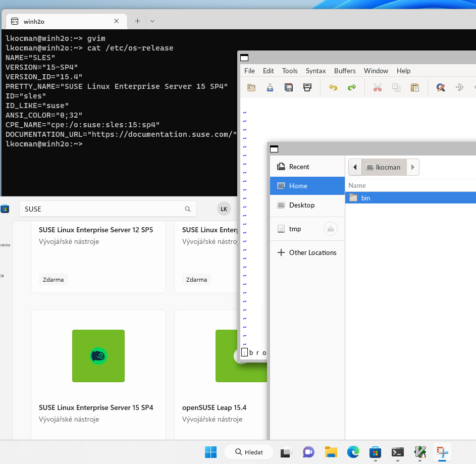This screenshot has height=464, width=476.
Task: Open the Syntax menu in gvim
Action: (x=315, y=71)
